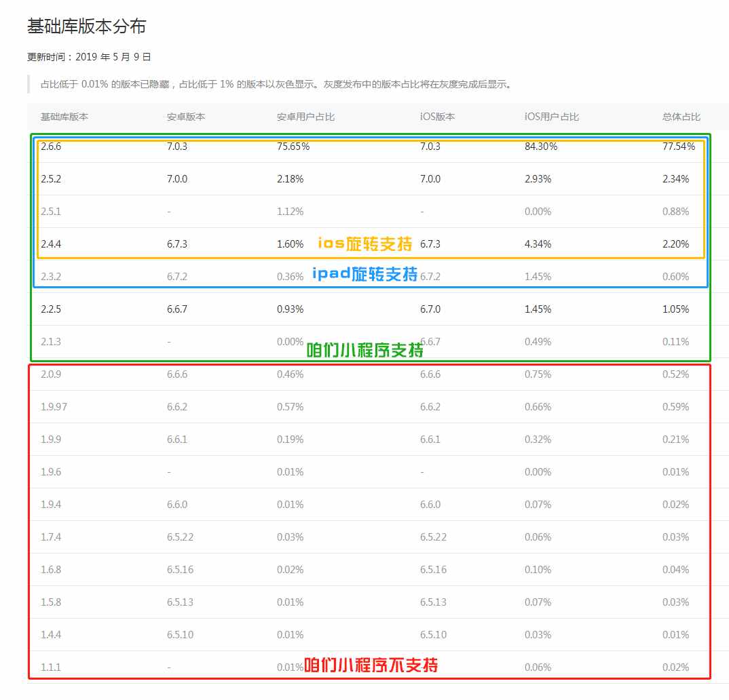
Task: Select base library version 2.6.6
Action: (51, 147)
